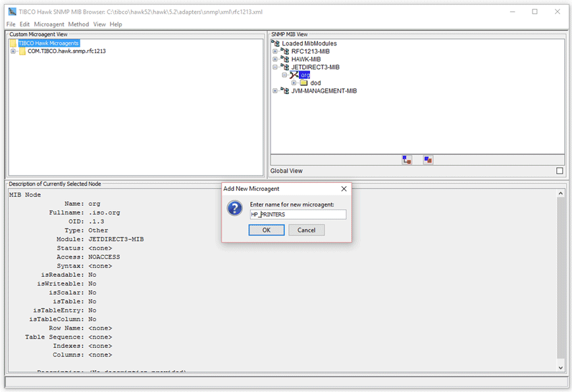
Task: Select the RFC1213-MIB tree item
Action: pyautogui.click(x=311, y=51)
